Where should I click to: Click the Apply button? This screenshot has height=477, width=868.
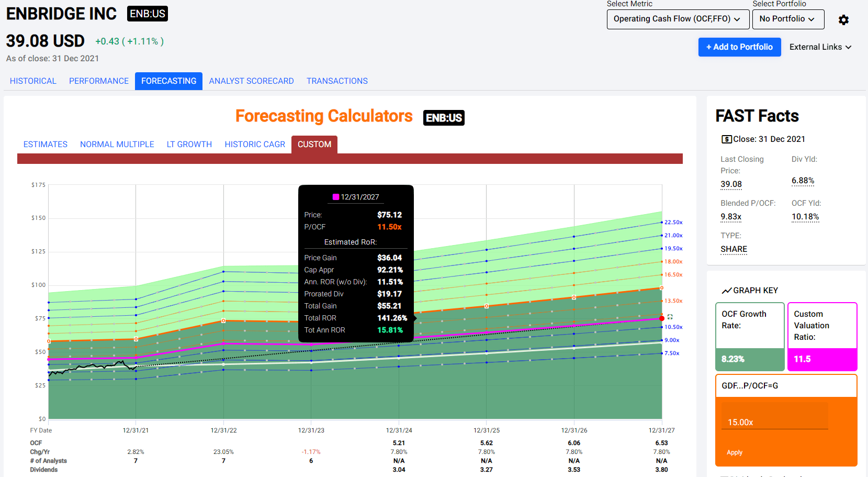[x=735, y=452]
